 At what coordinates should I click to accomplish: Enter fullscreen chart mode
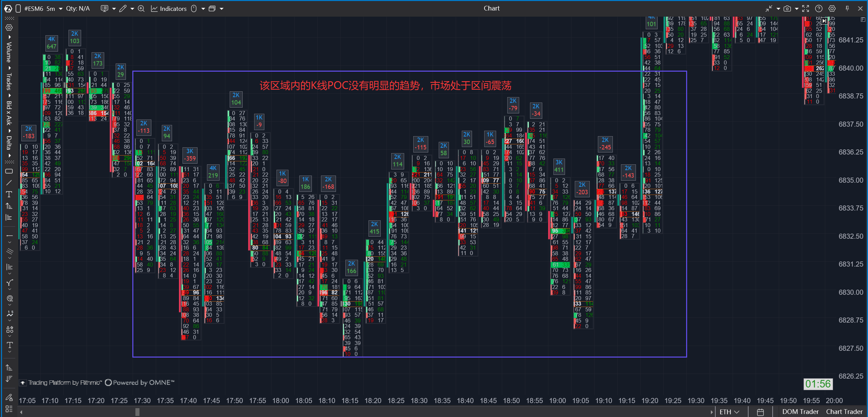(x=806, y=8)
